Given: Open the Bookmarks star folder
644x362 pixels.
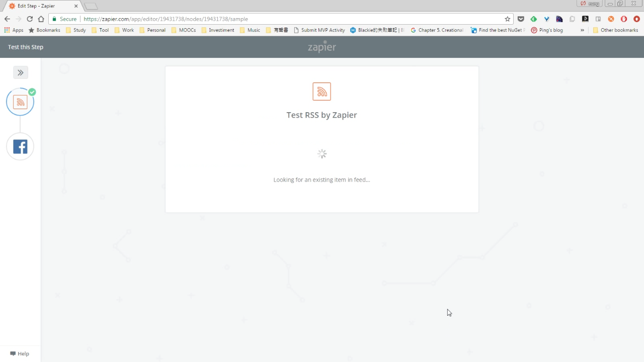Looking at the screenshot, I should [x=44, y=30].
